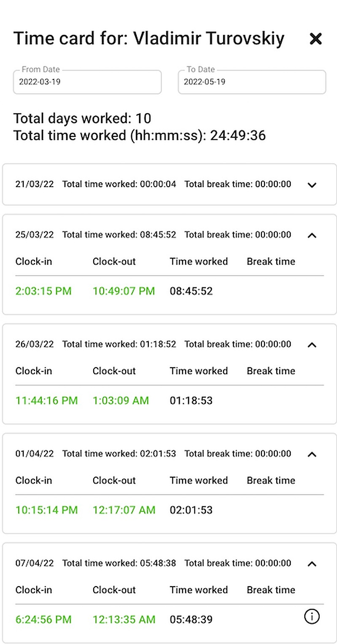Select the 2:03:15 PM clock-in time
Image resolution: width=337 pixels, height=644 pixels.
coord(43,291)
